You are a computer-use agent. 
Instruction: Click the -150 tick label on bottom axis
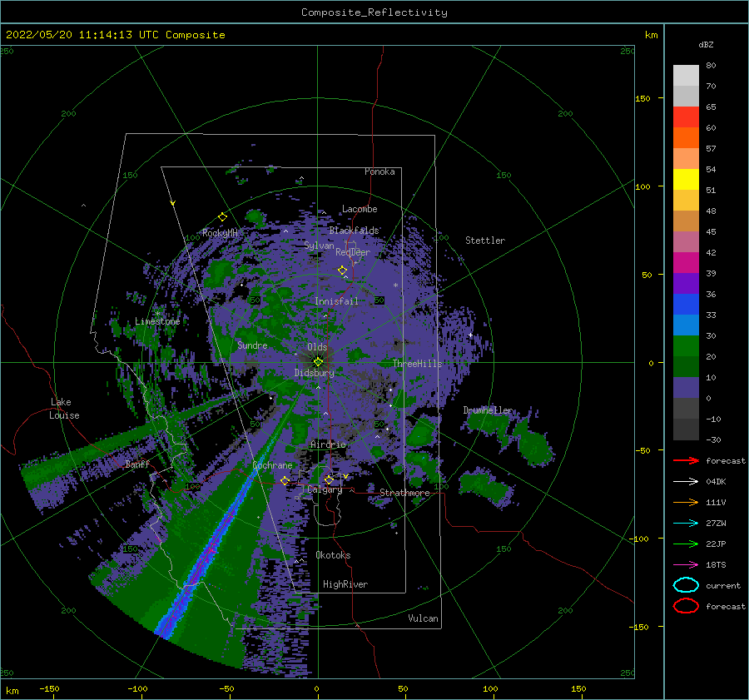(x=49, y=688)
